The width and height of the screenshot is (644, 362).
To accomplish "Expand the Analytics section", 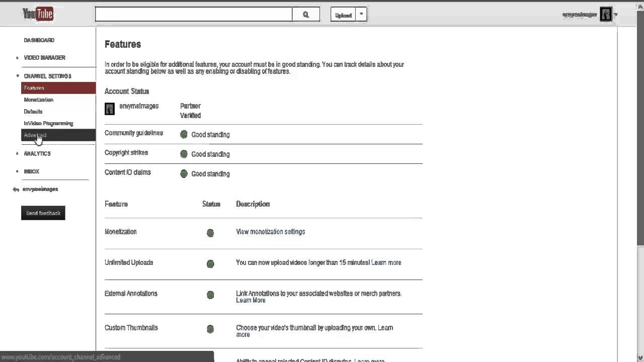I will (18, 153).
